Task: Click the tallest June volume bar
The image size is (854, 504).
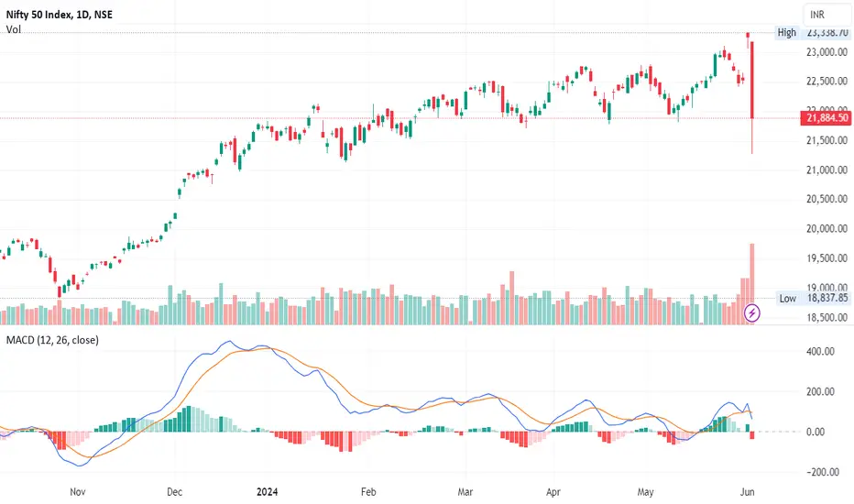Action: 752,284
